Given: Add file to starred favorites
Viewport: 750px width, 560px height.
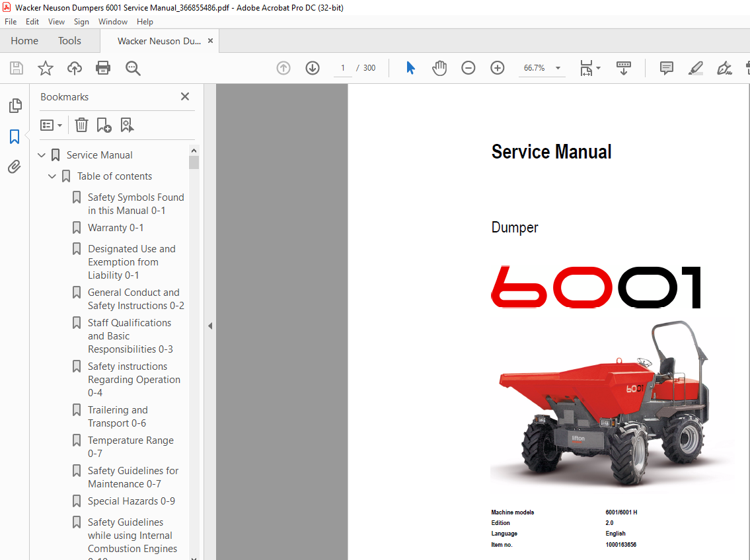Looking at the screenshot, I should tap(46, 68).
